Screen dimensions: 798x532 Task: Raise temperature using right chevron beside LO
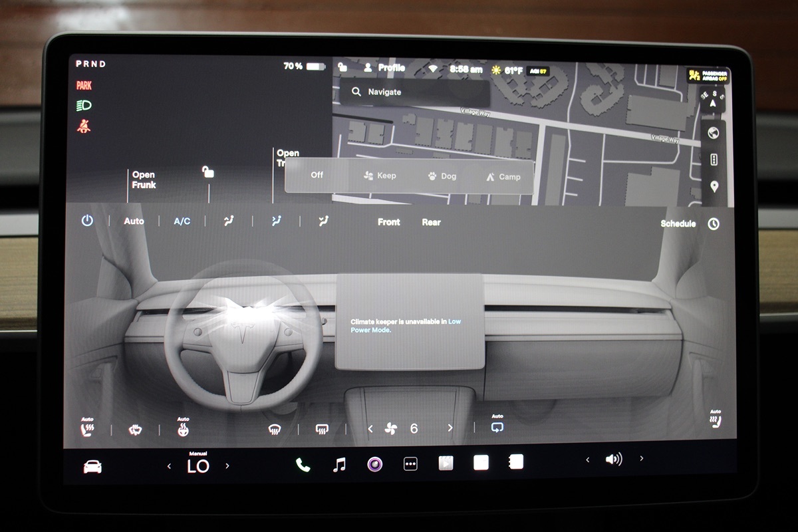227,466
